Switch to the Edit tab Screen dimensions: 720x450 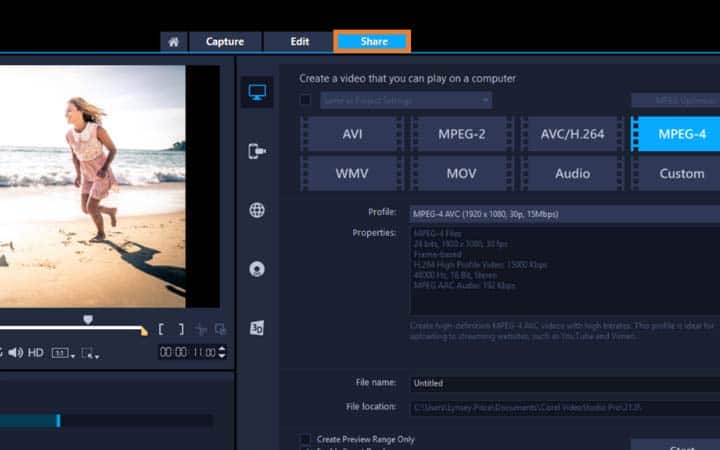point(299,42)
